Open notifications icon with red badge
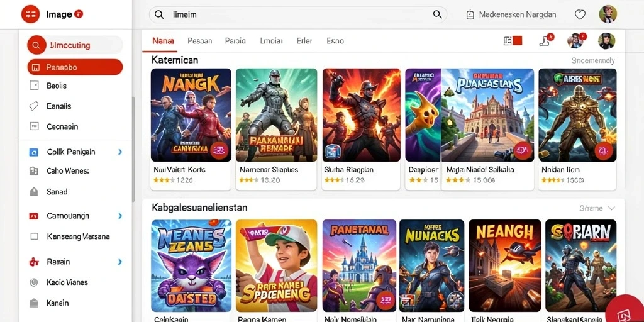 tap(546, 40)
